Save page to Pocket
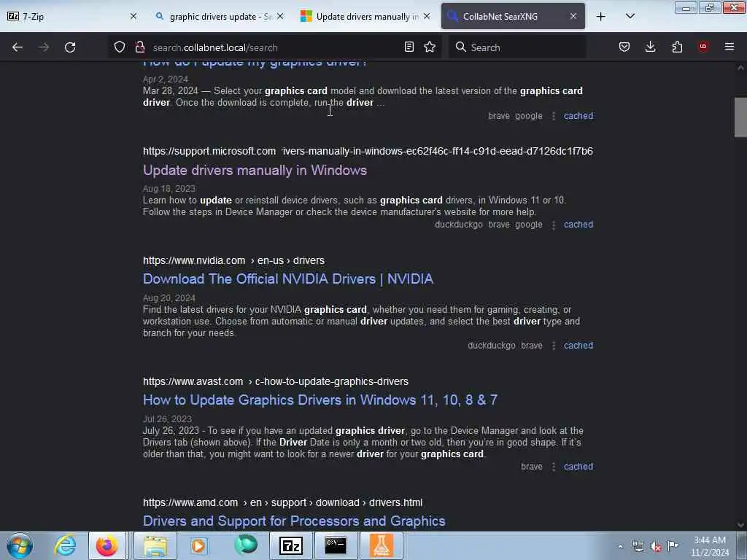Screen dimensions: 747x560 [x=624, y=47]
